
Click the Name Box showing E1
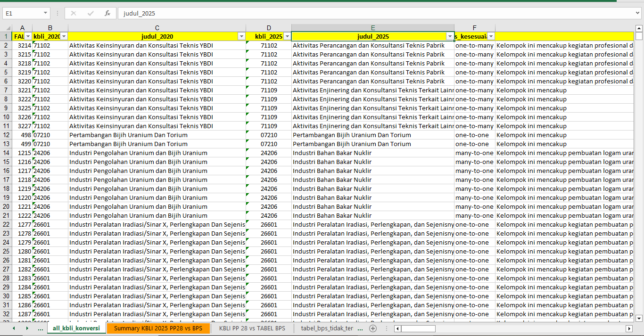[22, 13]
